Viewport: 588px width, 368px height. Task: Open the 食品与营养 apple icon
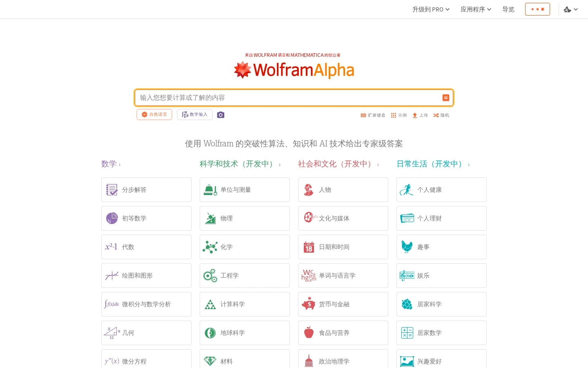click(x=309, y=332)
